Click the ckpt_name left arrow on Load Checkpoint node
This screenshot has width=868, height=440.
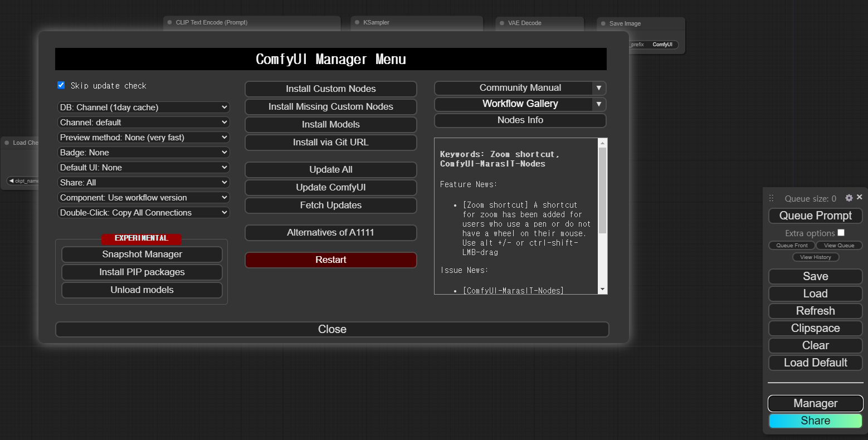[11, 181]
